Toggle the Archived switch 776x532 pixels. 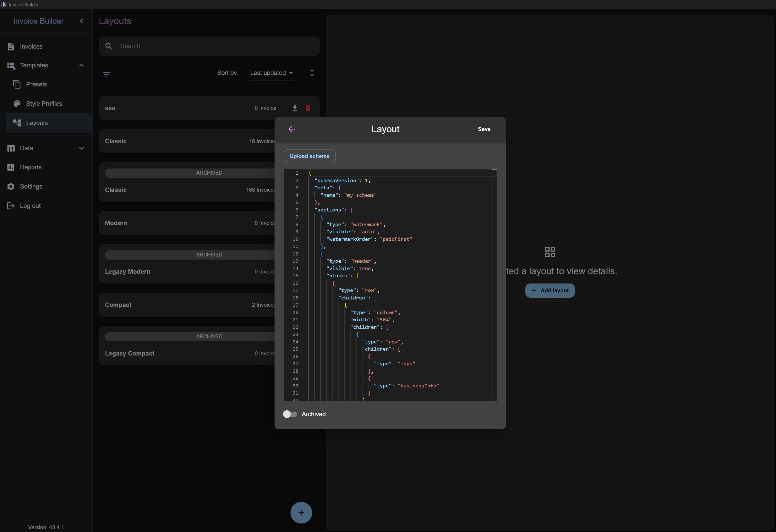click(290, 414)
